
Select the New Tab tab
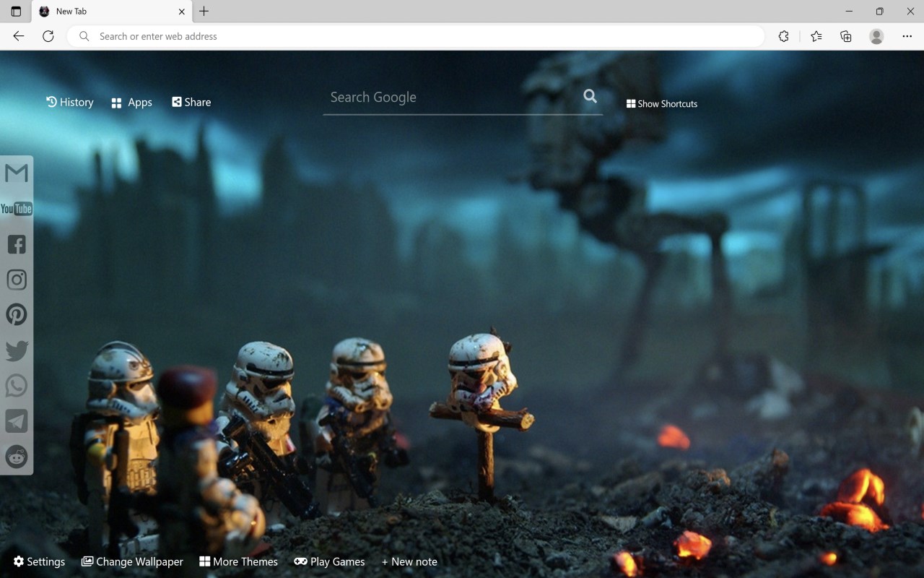point(111,12)
